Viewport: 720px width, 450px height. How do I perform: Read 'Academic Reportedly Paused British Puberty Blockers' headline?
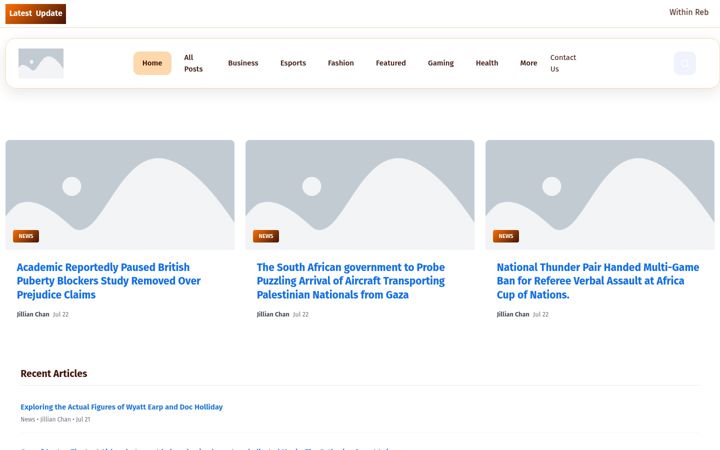click(x=108, y=281)
